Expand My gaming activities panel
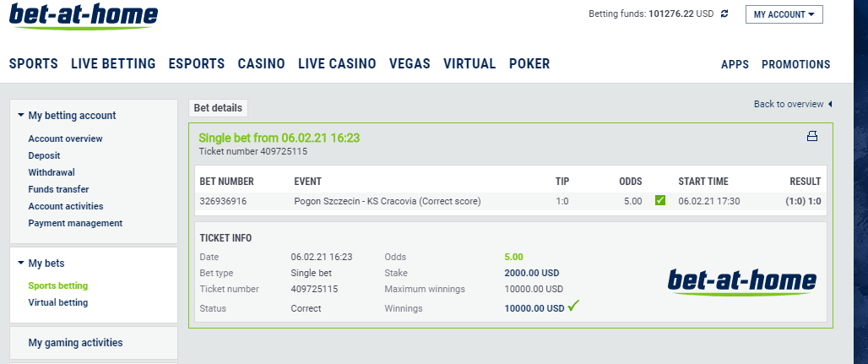 click(x=75, y=342)
